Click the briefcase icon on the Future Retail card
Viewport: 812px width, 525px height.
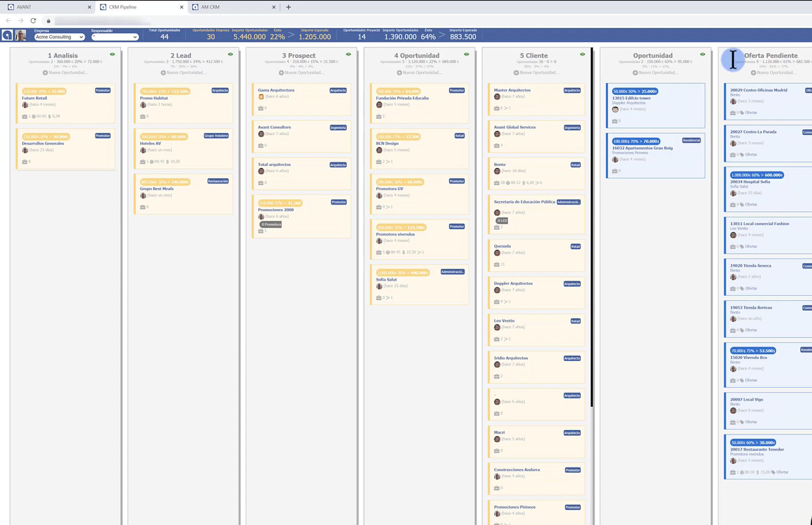coord(24,116)
